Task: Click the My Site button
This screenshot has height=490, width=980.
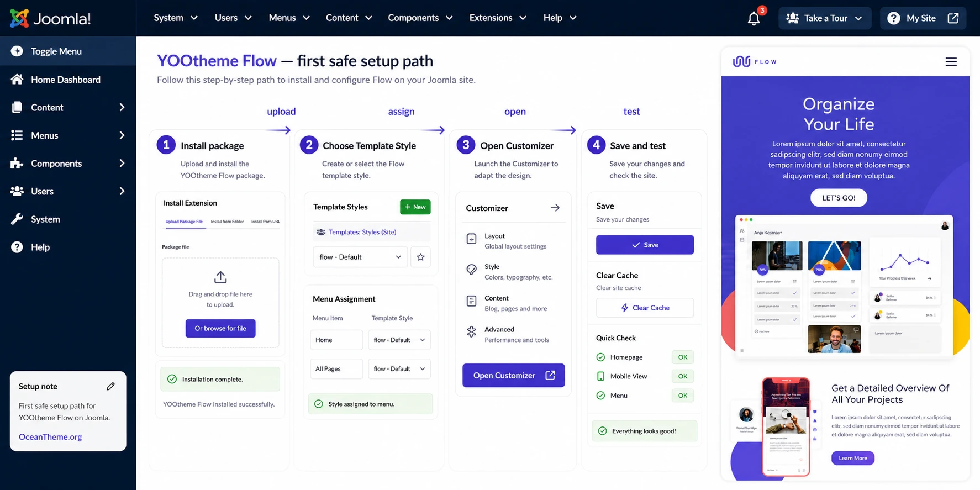Action: coord(923,18)
